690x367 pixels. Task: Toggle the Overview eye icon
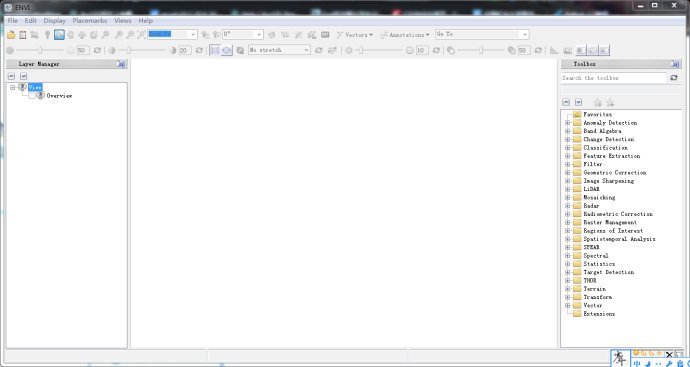tap(40, 95)
